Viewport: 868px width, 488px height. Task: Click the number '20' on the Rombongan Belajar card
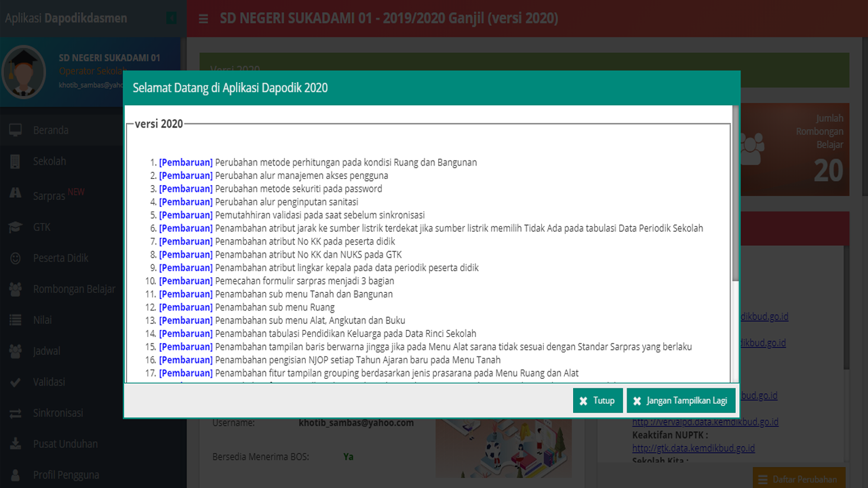point(828,171)
